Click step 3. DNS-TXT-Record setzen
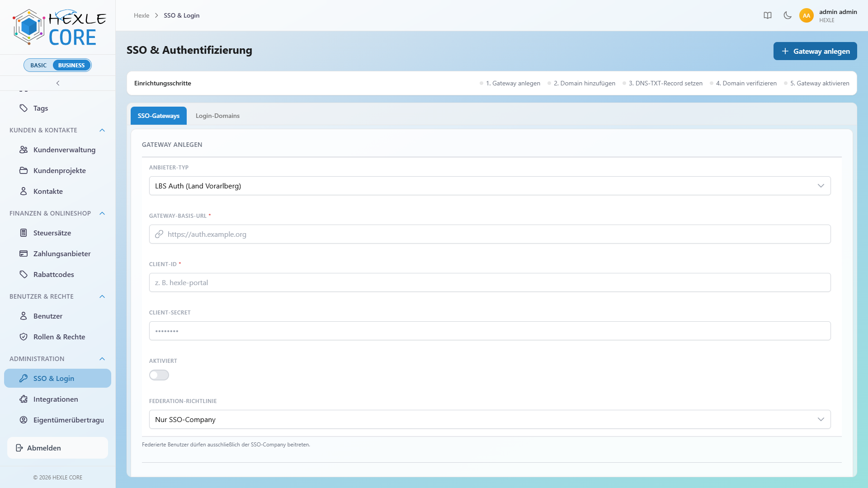 pos(663,83)
